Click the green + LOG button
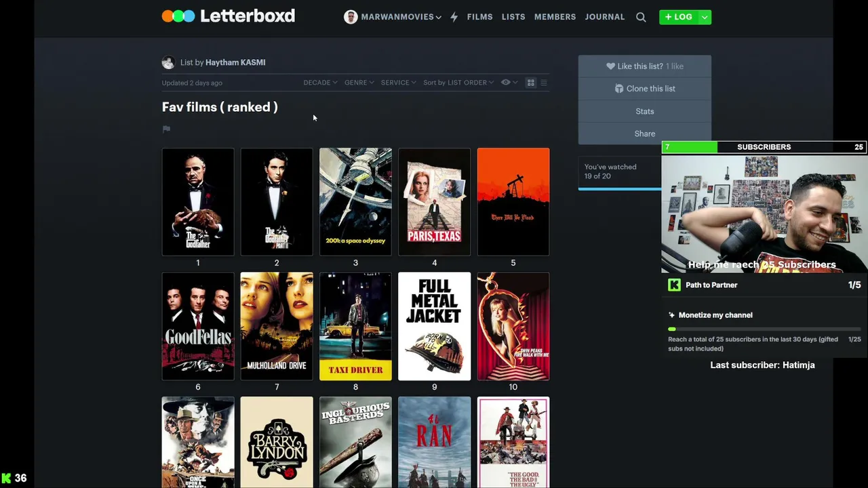868x488 pixels. click(x=679, y=17)
